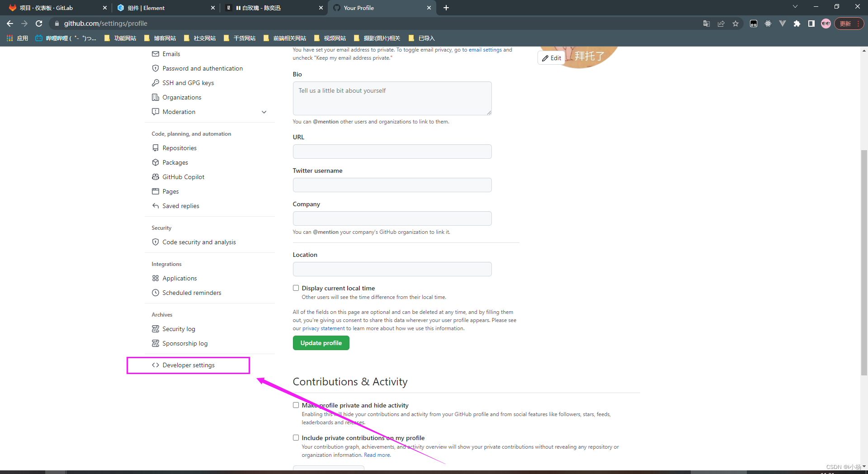This screenshot has height=474, width=868.
Task: Toggle the browser side panel icon
Action: 811,24
